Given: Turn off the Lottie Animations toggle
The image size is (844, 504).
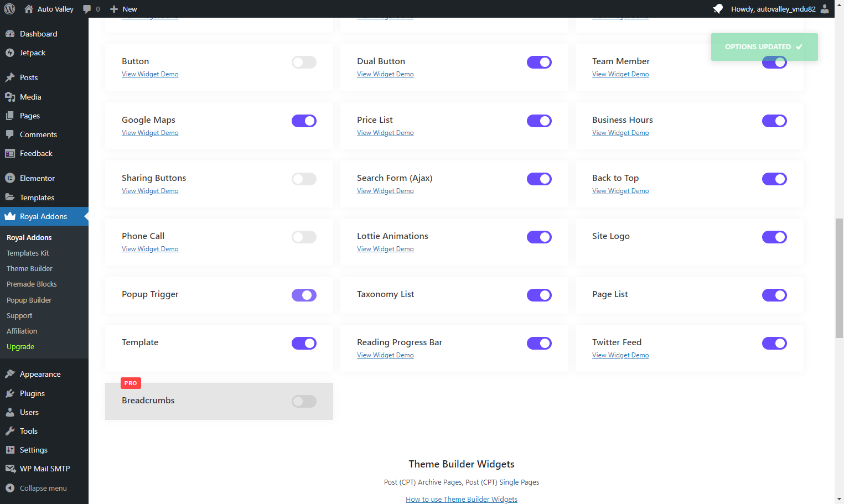Looking at the screenshot, I should (x=539, y=237).
